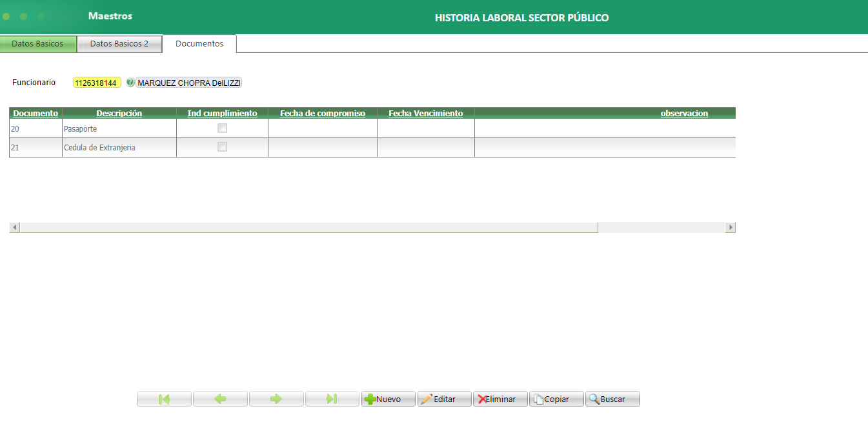Viewport: 868px width, 424px height.
Task: Click the Cedula de Extranjeria Fecha Vencimiento cell
Action: coord(426,147)
